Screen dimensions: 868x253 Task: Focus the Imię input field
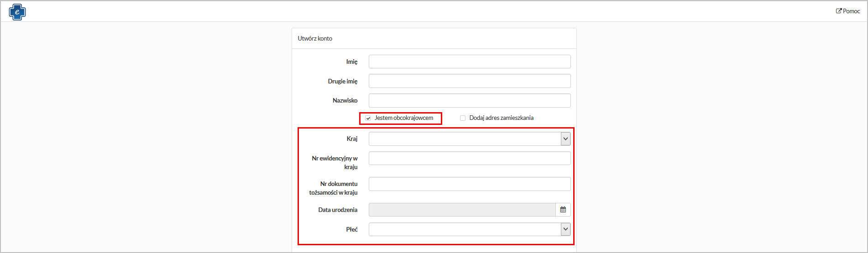pos(469,62)
